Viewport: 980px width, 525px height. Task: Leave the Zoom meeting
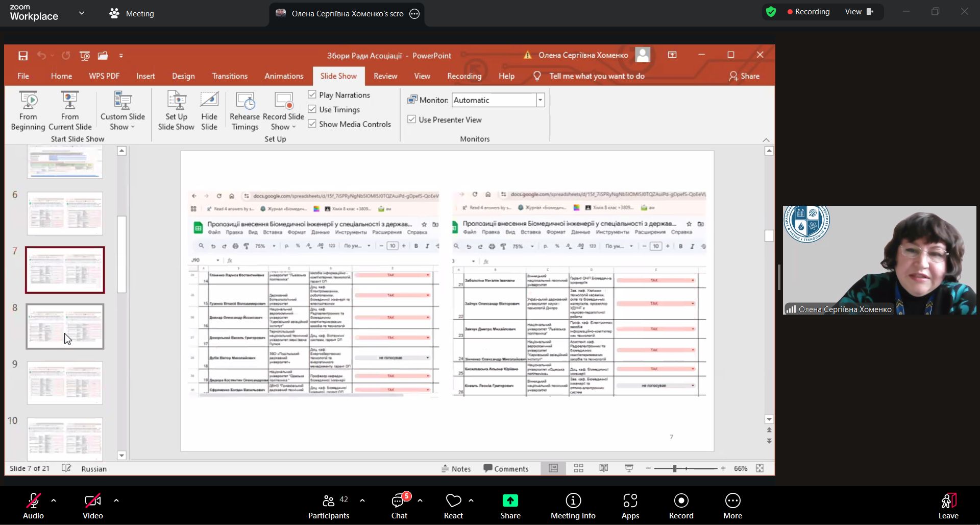(x=948, y=506)
